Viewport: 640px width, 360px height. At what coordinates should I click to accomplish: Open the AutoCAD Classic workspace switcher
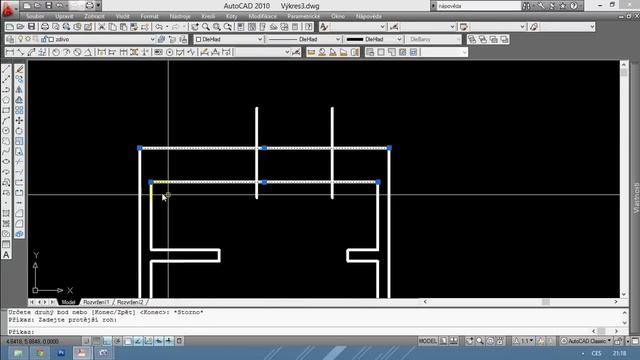click(x=586, y=341)
